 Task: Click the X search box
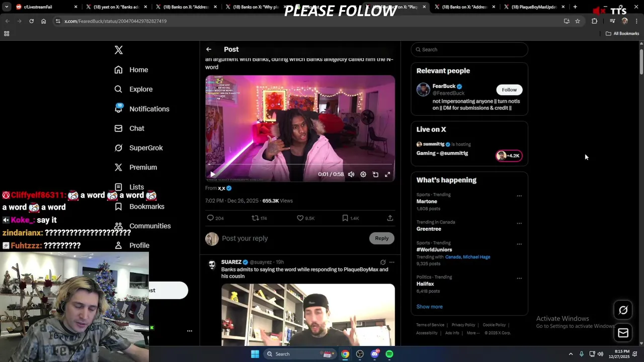point(469,49)
